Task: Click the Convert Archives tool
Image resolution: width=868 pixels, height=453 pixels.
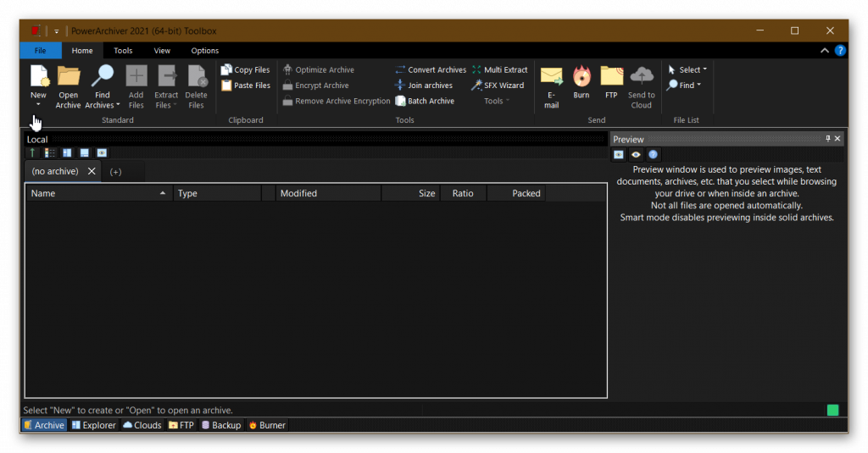Action: point(431,70)
